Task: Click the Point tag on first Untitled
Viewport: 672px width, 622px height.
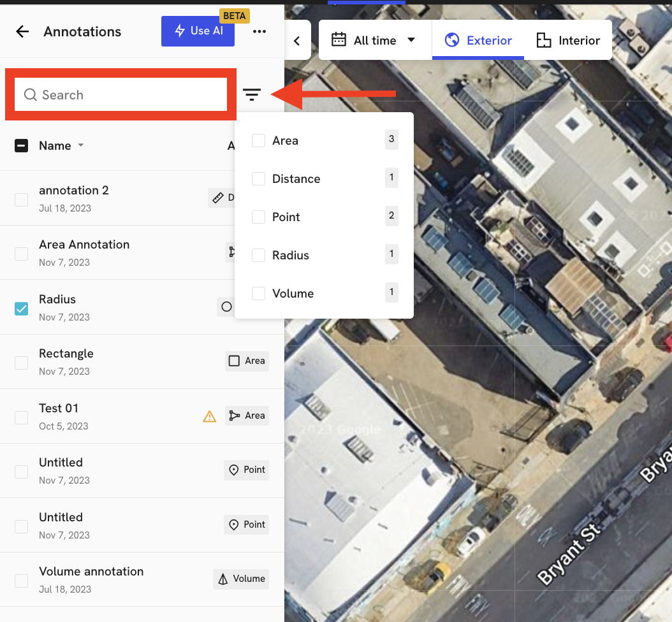Action: [247, 470]
